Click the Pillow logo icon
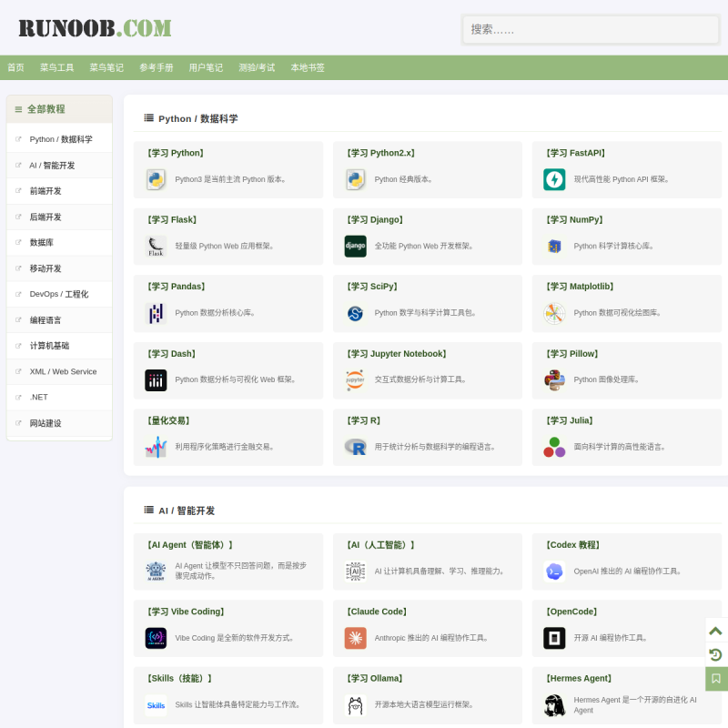728x728 pixels. point(554,379)
